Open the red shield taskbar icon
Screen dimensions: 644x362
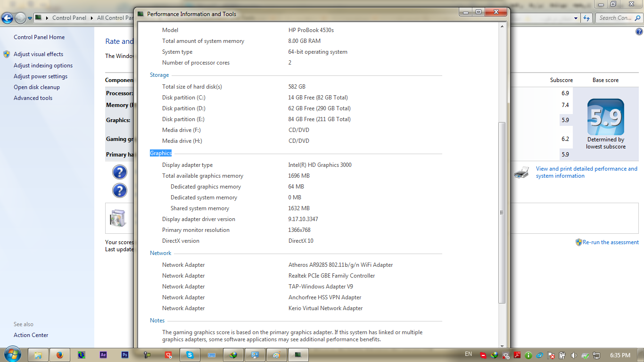(x=169, y=355)
